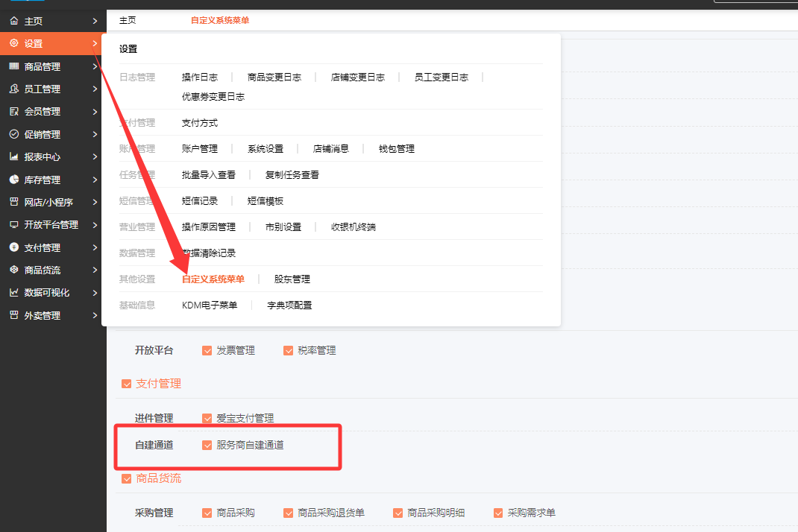Image resolution: width=798 pixels, height=532 pixels.
Task: Click the 员工管理 staff icon
Action: click(x=13, y=89)
